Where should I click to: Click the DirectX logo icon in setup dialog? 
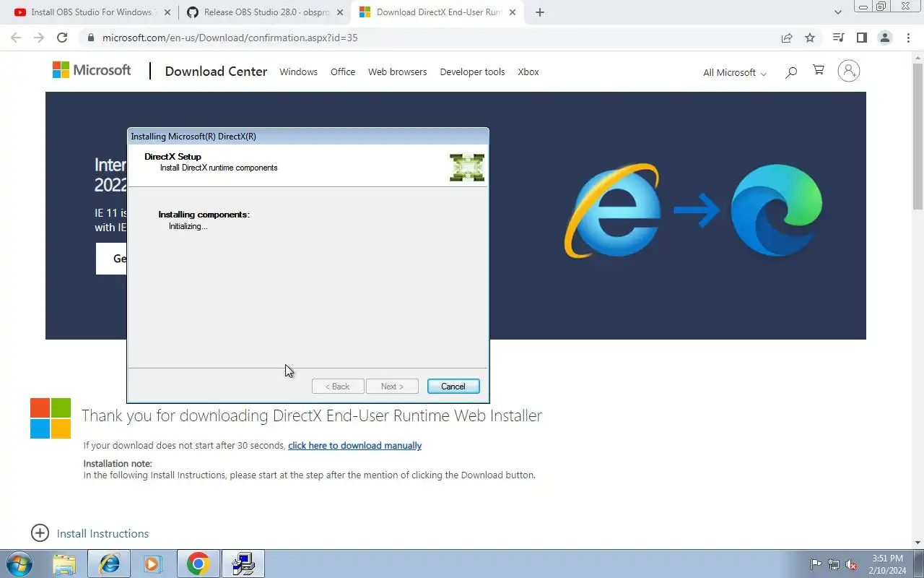pos(467,167)
